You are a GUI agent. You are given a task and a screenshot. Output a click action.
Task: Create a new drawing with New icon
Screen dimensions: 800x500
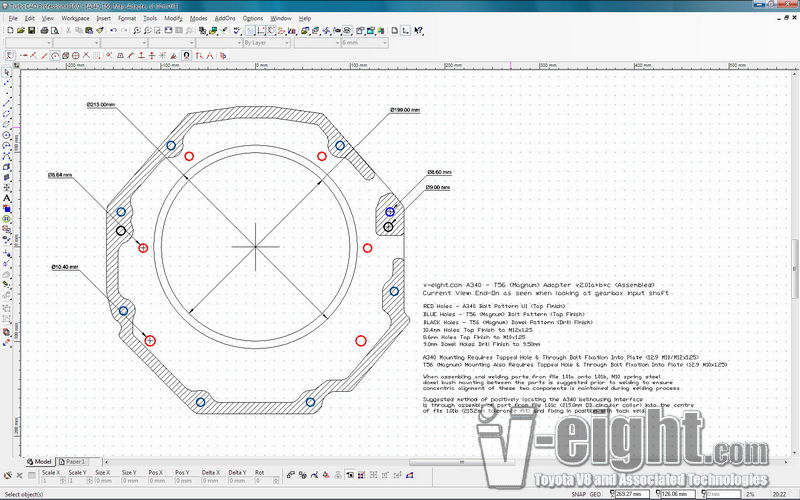pyautogui.click(x=10, y=31)
